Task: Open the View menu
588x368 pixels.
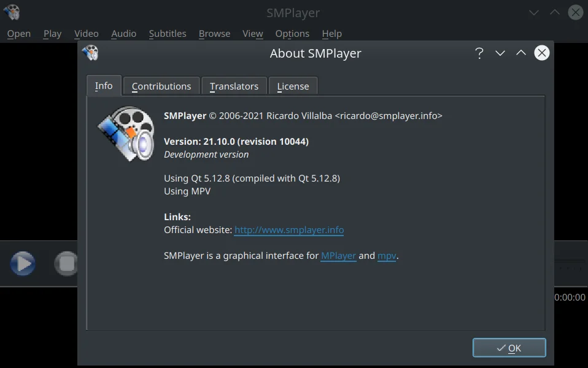Action: coord(253,34)
